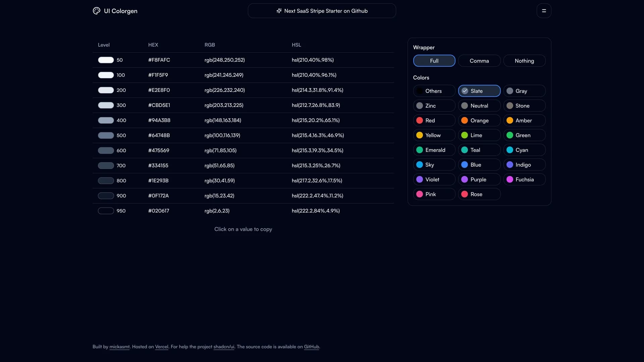Screen dimensions: 644x362
Task: Open the shadcn/ui footer link
Action: (224, 347)
